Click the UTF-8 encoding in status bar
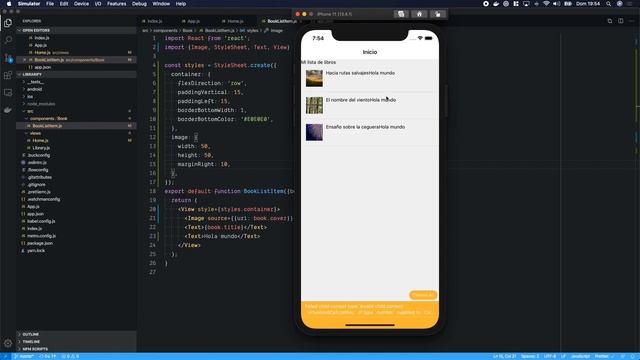The width and height of the screenshot is (640, 360). (x=550, y=356)
